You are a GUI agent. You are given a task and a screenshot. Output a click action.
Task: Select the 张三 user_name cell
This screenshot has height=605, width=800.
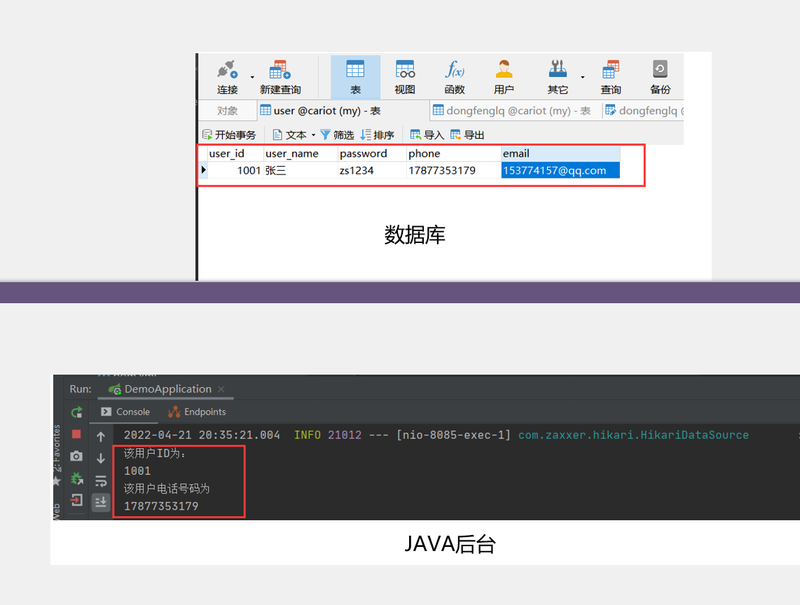tap(301, 170)
